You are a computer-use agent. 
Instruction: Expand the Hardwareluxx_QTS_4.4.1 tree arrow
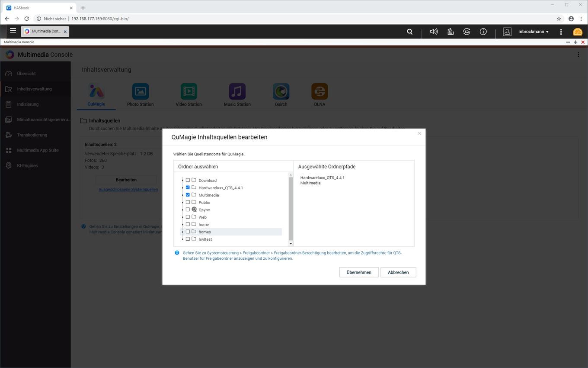tap(182, 188)
